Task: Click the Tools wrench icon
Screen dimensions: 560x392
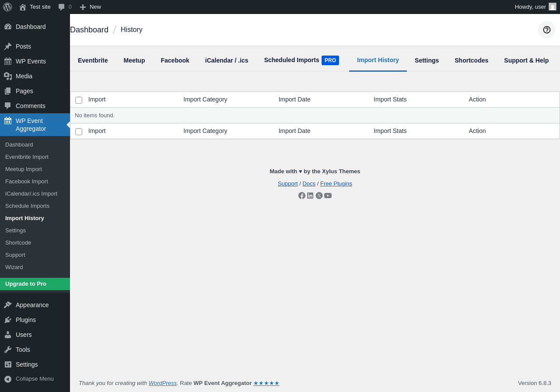Action: pyautogui.click(x=8, y=350)
